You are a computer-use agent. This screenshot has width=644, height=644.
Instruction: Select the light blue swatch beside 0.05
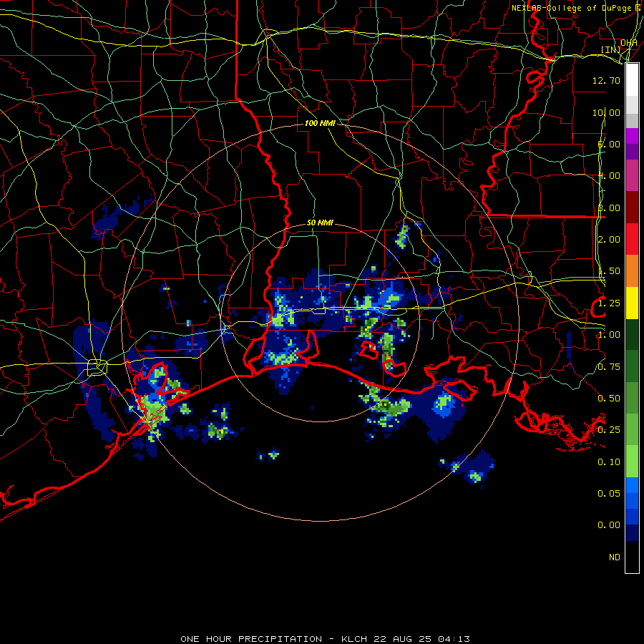click(x=632, y=485)
